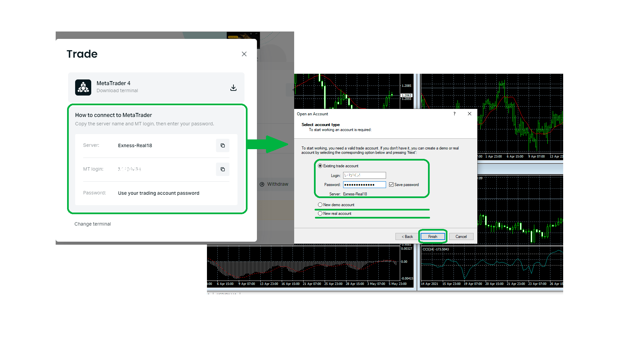Click the Back button on Open Account dialog
This screenshot has width=644, height=362.
tap(406, 236)
